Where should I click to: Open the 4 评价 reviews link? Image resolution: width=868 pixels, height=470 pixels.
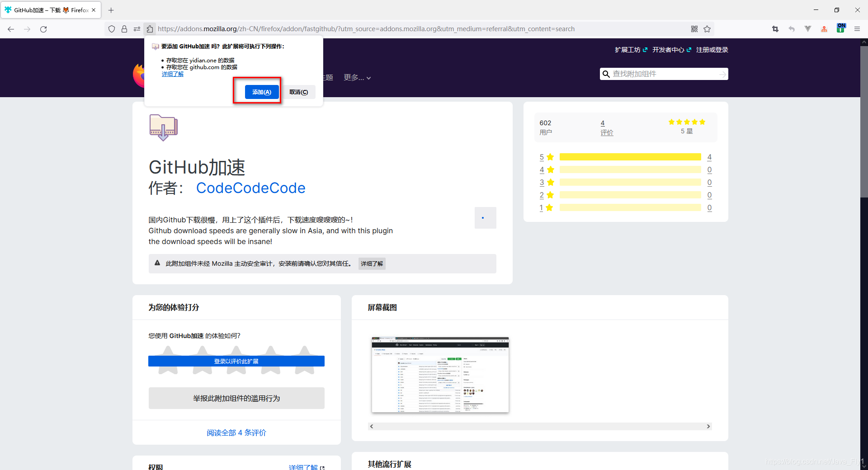[607, 127]
